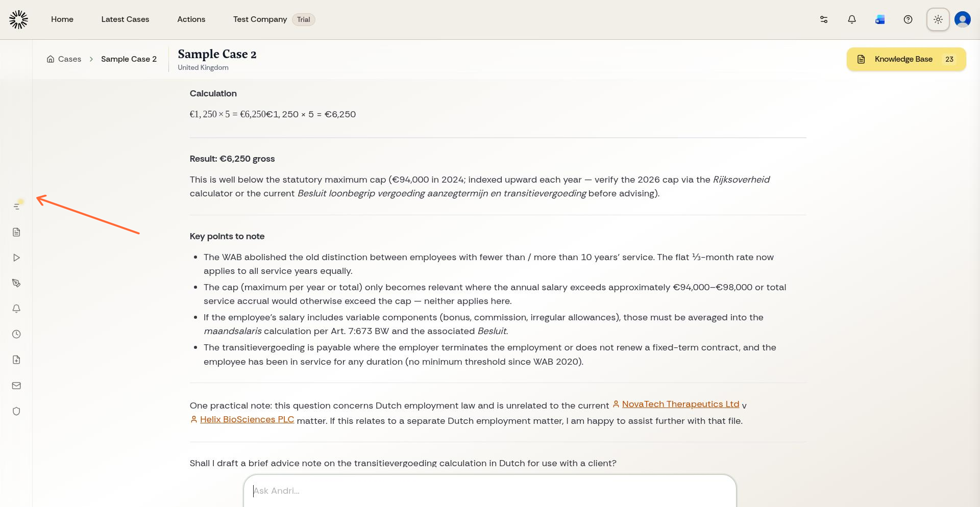This screenshot has width=980, height=507.
Task: Open the envelope mail sidebar icon
Action: tap(16, 386)
